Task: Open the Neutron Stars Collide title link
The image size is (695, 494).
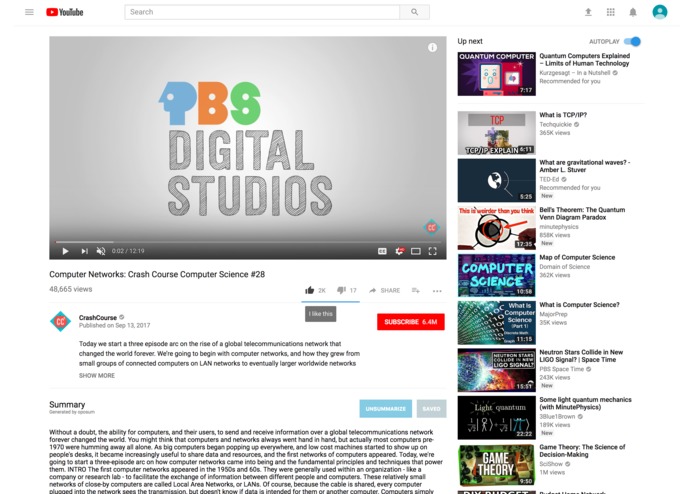Action: [581, 356]
